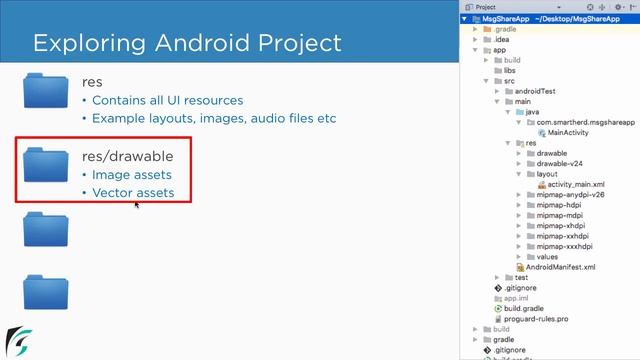Screen dimensions: 640x360
Task: Click the Collapse All icon in Project toolbar
Action: (602, 7)
